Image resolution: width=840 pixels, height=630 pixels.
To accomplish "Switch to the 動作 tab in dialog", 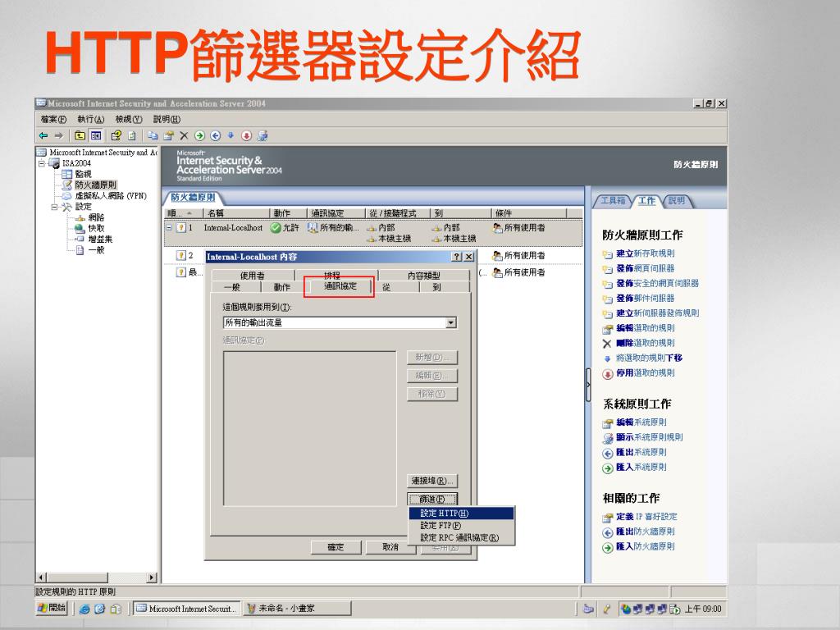I will coord(282,287).
